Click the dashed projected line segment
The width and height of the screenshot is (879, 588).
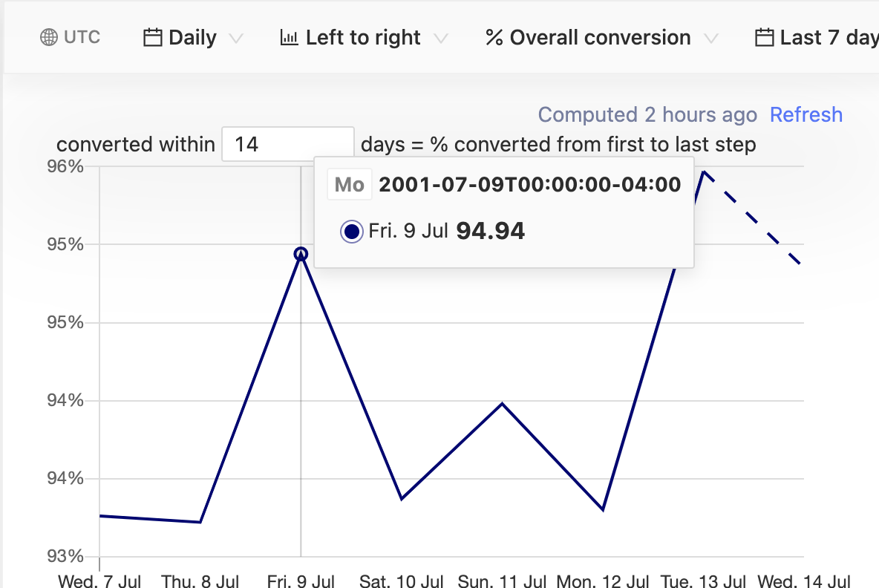point(752,218)
